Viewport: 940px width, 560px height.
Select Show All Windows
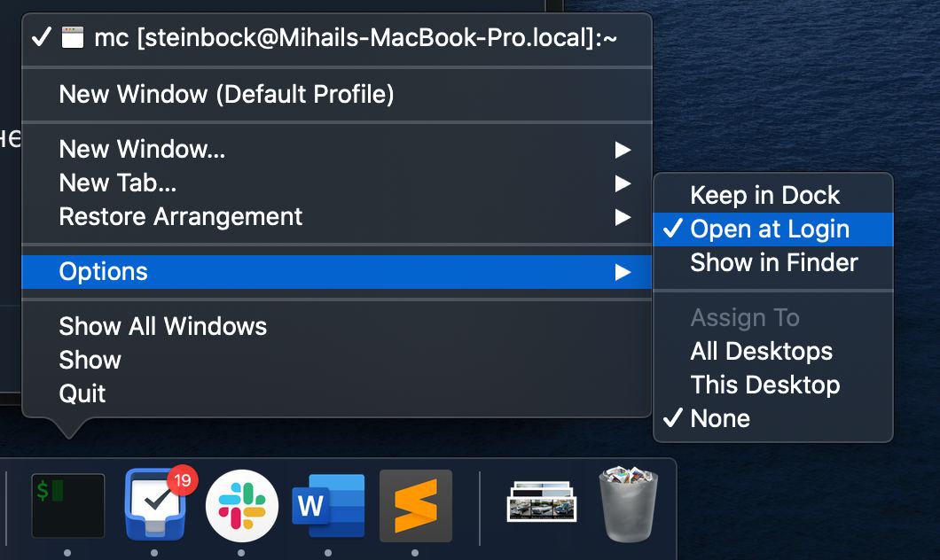[x=336, y=326]
